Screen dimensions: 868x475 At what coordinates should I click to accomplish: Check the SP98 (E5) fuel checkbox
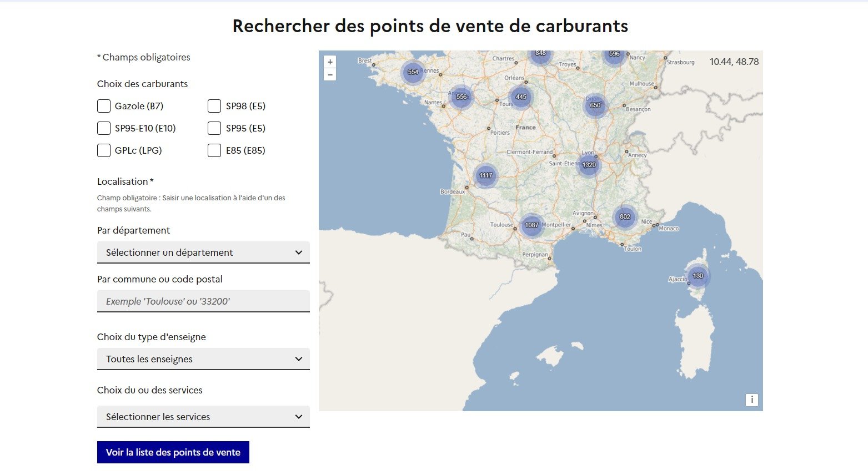(x=214, y=106)
